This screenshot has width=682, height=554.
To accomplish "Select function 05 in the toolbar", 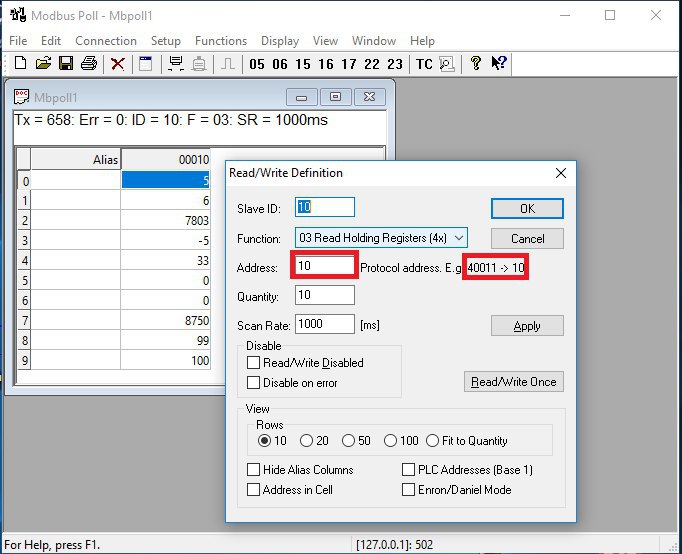I will point(257,64).
